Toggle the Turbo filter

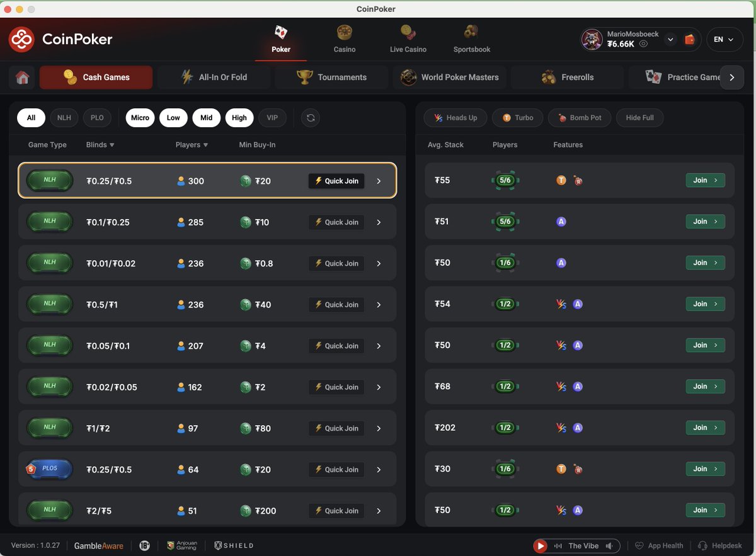[517, 118]
